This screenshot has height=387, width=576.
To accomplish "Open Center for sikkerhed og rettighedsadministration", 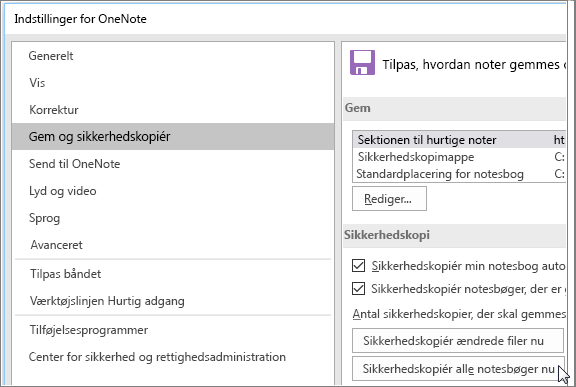I will click(173, 357).
